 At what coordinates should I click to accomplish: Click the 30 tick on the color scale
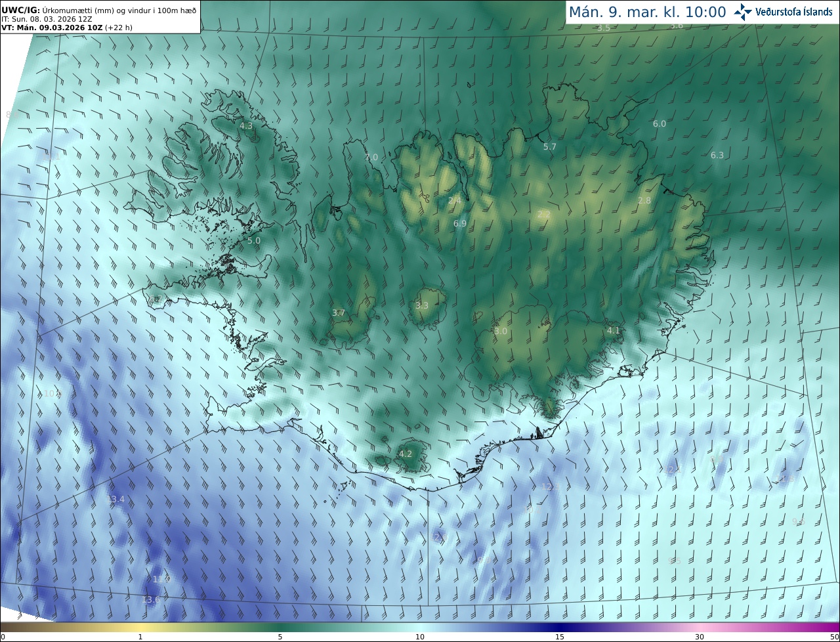coord(700,637)
